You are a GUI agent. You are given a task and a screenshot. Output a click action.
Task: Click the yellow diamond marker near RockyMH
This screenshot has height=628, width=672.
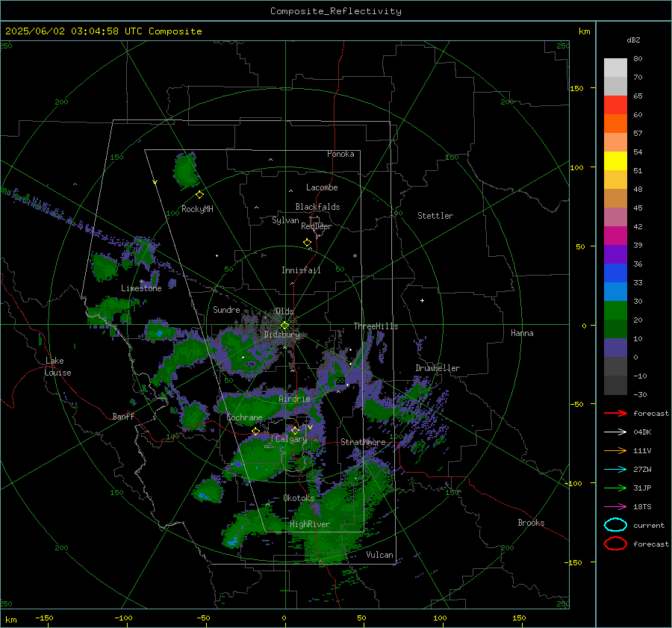pyautogui.click(x=199, y=195)
